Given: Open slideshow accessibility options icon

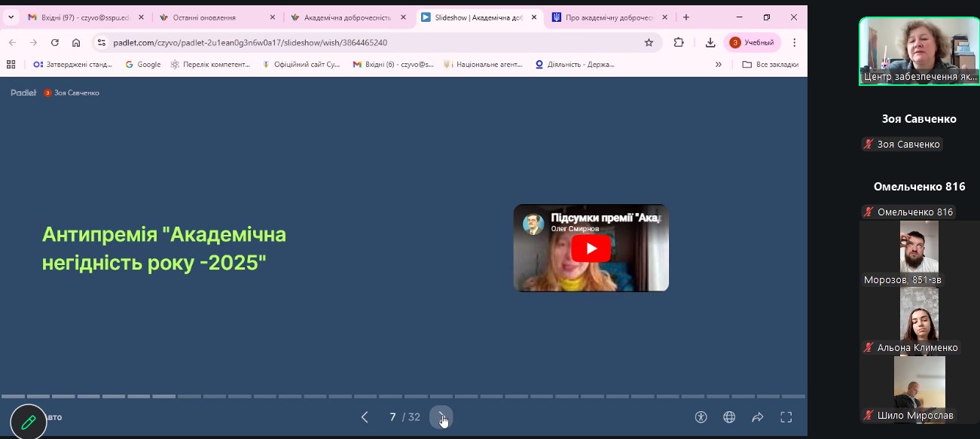Looking at the screenshot, I should coord(701,417).
